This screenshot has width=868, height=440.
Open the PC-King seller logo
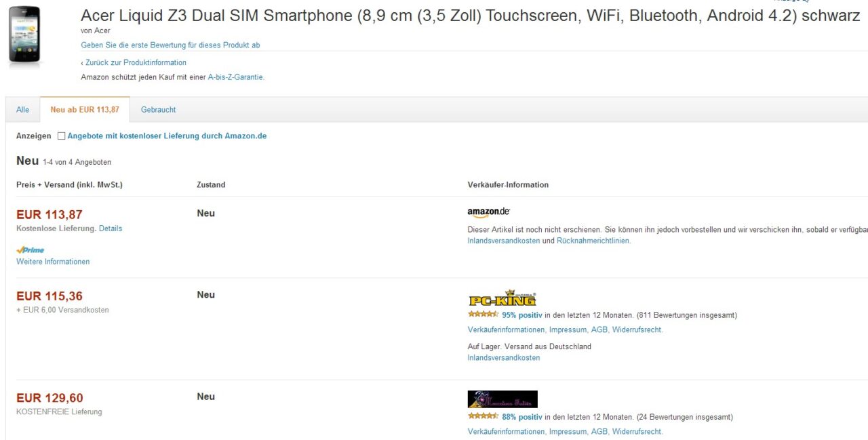(502, 298)
